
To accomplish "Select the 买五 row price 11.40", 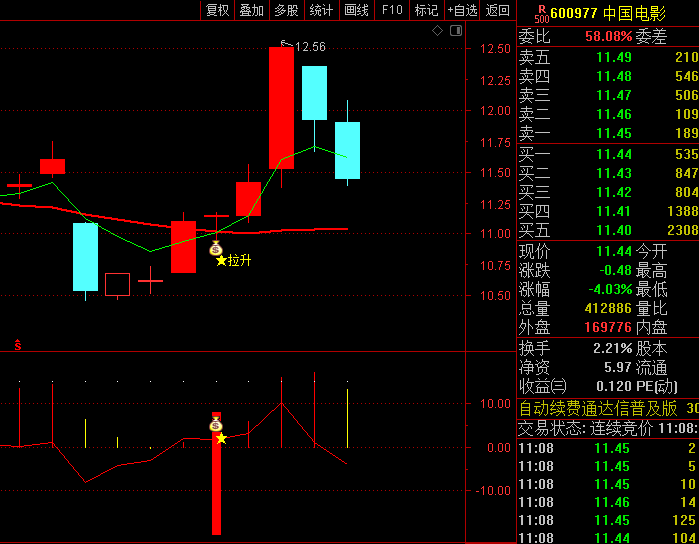I will pyautogui.click(x=614, y=231).
